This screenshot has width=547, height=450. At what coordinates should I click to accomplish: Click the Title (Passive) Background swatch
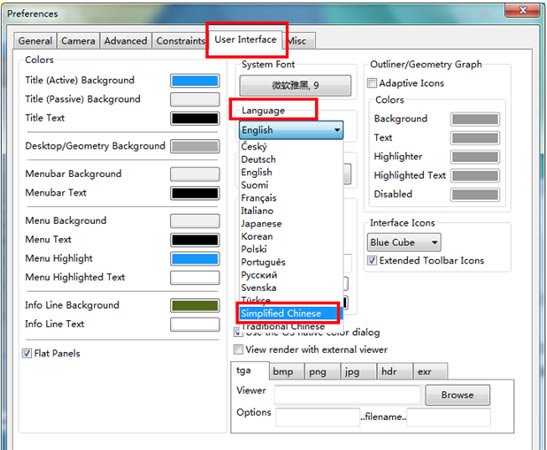195,99
